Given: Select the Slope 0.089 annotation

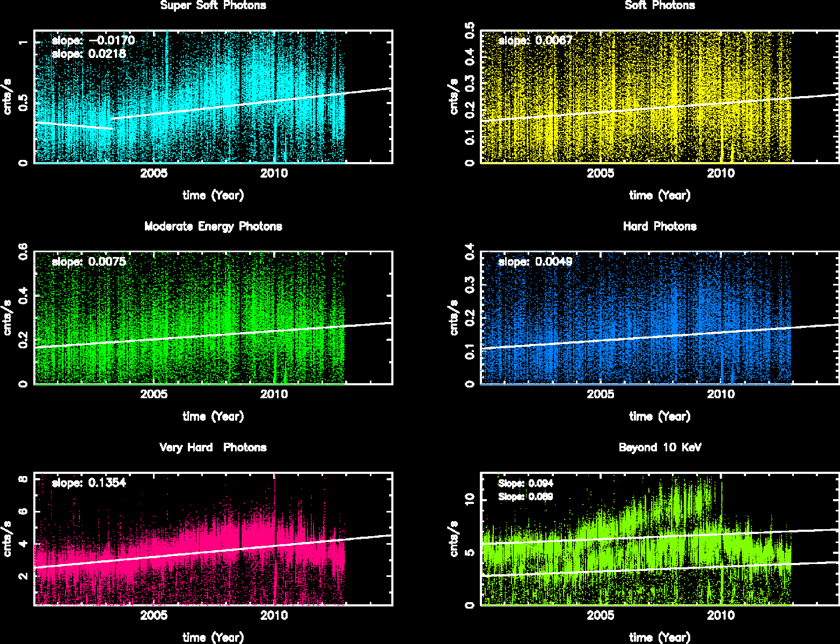Looking at the screenshot, I should click(525, 497).
